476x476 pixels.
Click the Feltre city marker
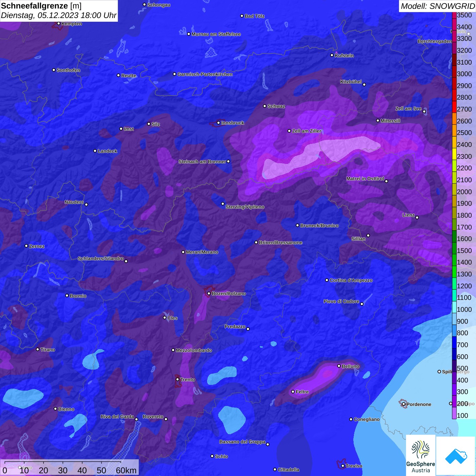coord(293,392)
